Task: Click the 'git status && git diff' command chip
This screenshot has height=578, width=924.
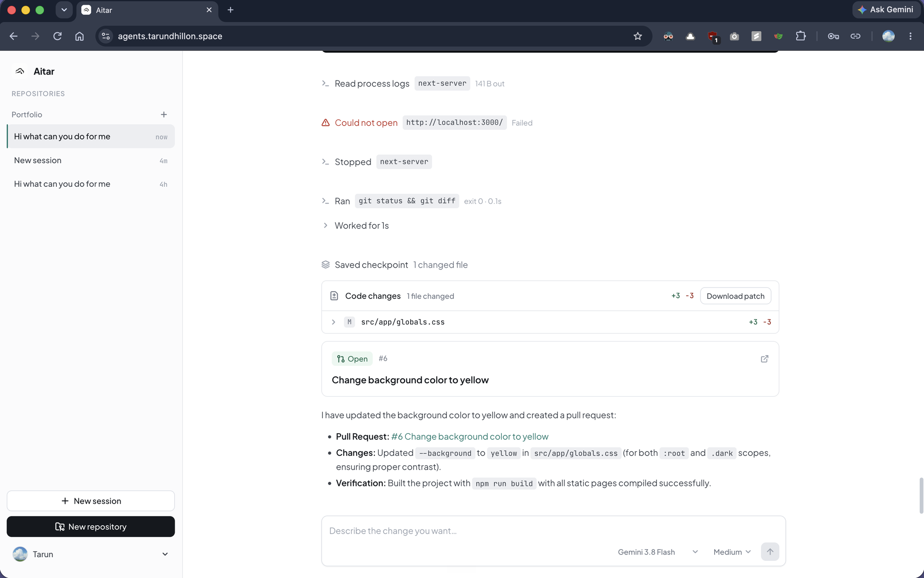Action: (407, 201)
